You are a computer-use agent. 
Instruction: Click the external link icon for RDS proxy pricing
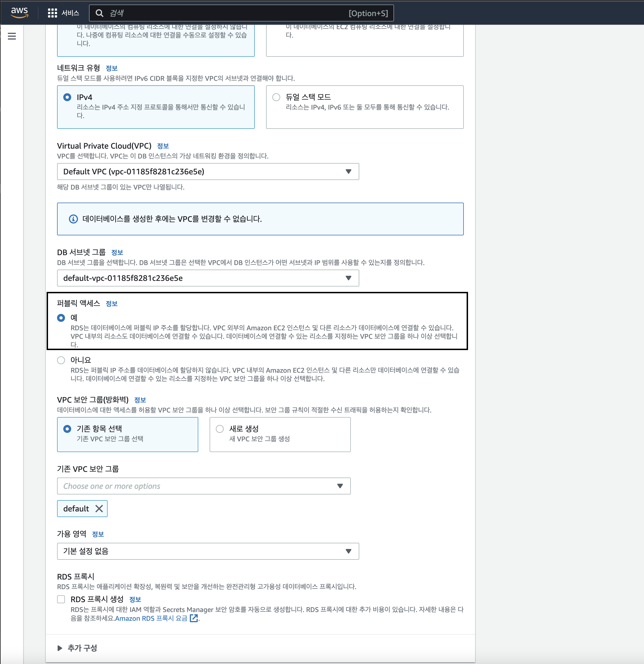tap(194, 618)
